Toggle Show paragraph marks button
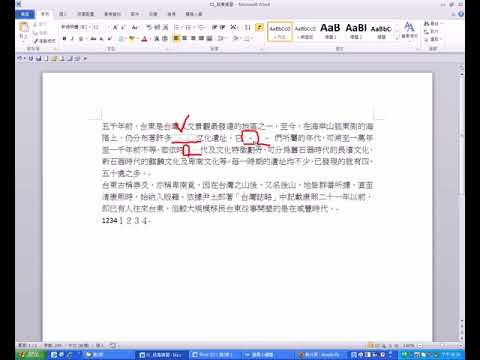480x360 pixels. click(x=259, y=27)
